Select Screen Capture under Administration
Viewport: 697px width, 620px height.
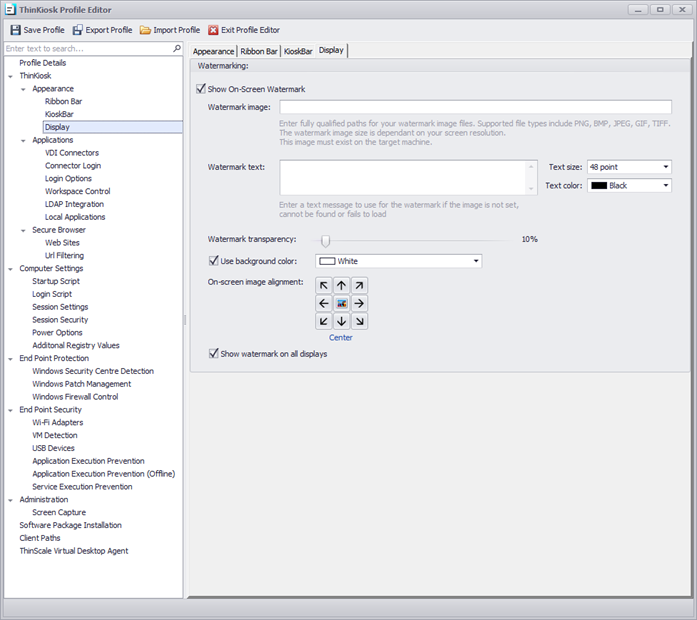(x=59, y=512)
